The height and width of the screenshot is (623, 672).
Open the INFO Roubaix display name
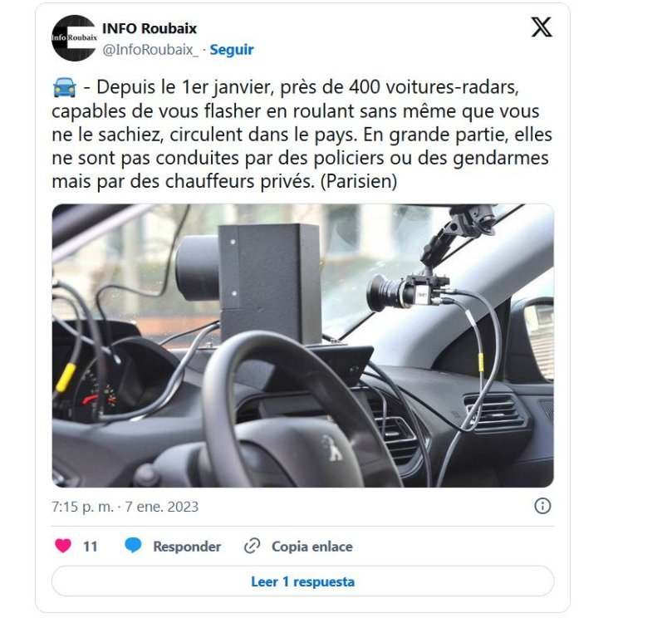click(150, 29)
